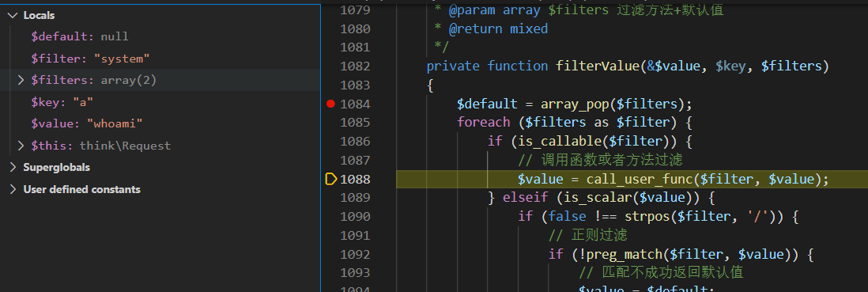This screenshot has height=292, width=868.
Task: Click strpos on line 1090
Action: pyautogui.click(x=647, y=217)
